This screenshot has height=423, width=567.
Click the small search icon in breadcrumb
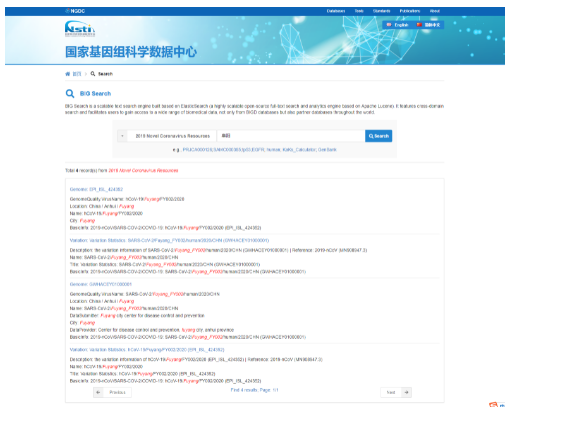point(93,74)
